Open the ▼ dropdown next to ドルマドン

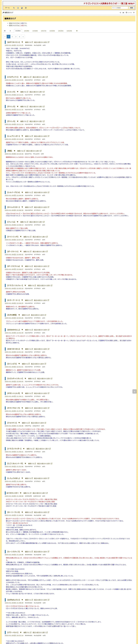pyautogui.click(x=19, y=423)
